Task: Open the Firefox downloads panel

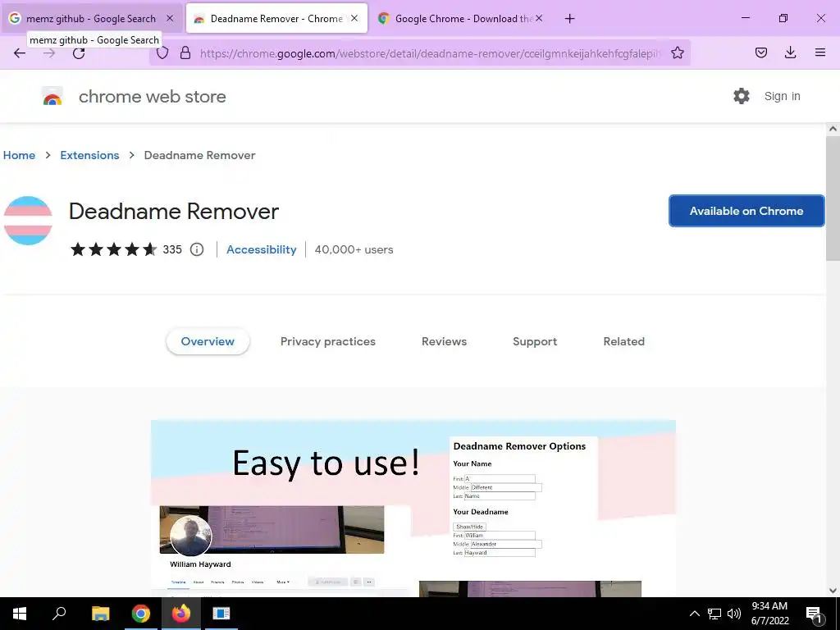Action: [x=790, y=52]
